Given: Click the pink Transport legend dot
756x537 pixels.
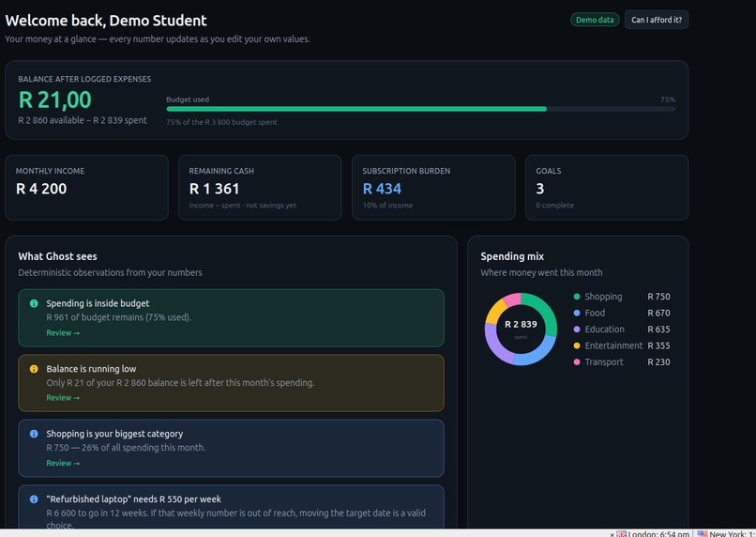Looking at the screenshot, I should click(x=577, y=362).
